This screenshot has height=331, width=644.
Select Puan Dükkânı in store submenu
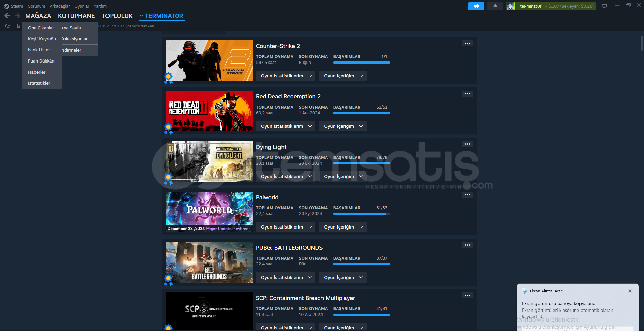[x=42, y=61]
